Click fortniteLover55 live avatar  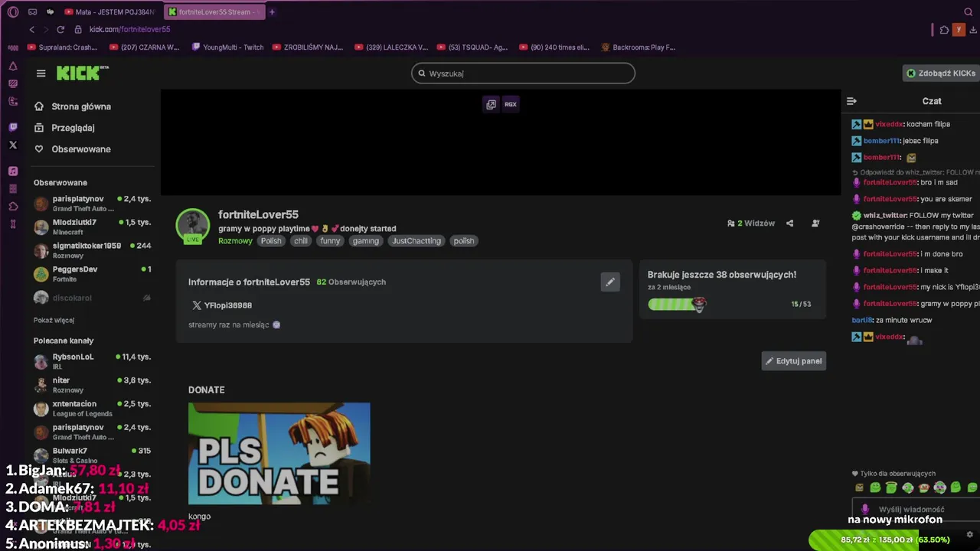[192, 226]
